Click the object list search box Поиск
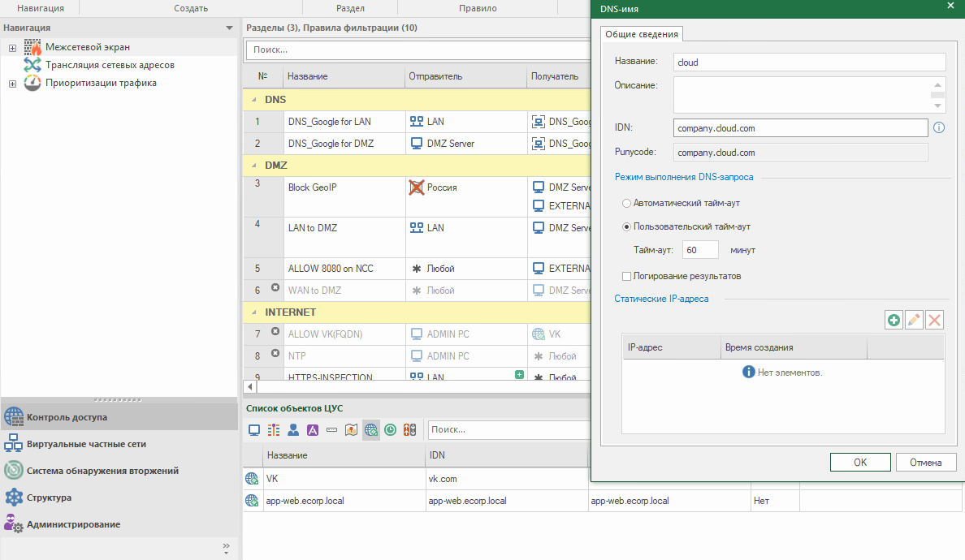Image resolution: width=965 pixels, height=560 pixels. (509, 429)
